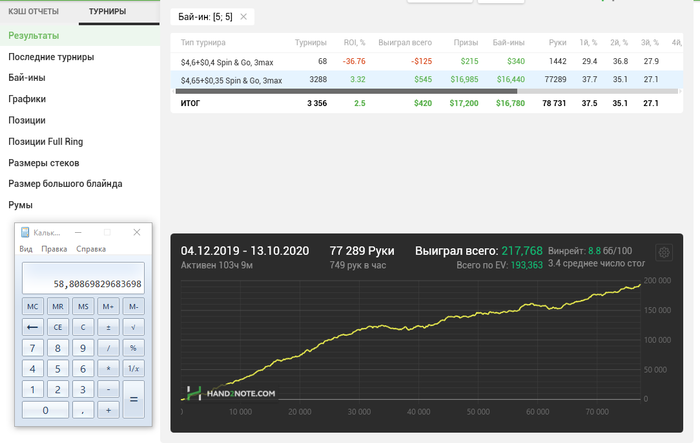Sort by Выиграл всего column header
Screen dimensions: 700x443
405,42
